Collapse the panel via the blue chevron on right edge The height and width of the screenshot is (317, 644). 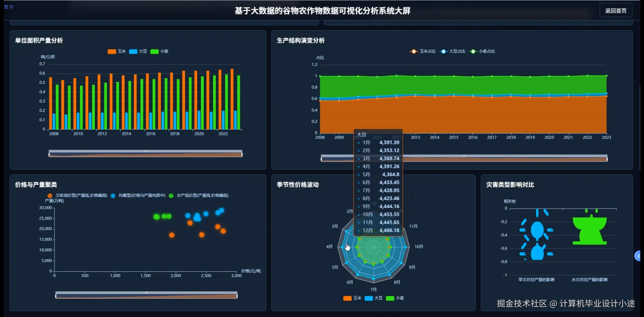[x=639, y=256]
